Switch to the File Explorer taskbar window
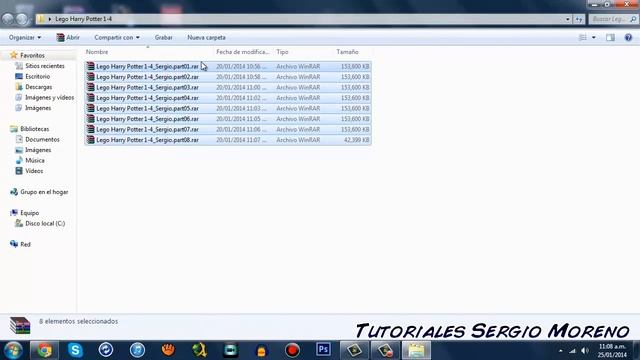640x360 pixels. 416,350
